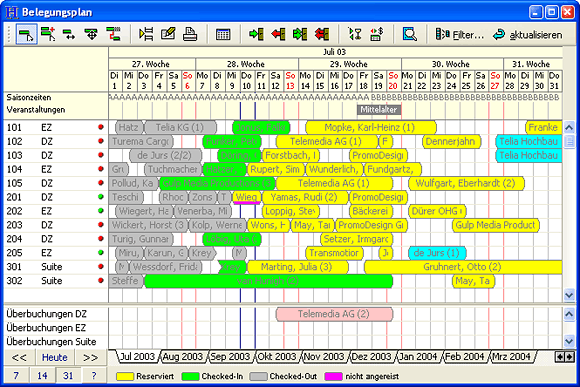Screen dimensions: 580x387
Task: Select the move booking in all directions tool
Action: 91,34
